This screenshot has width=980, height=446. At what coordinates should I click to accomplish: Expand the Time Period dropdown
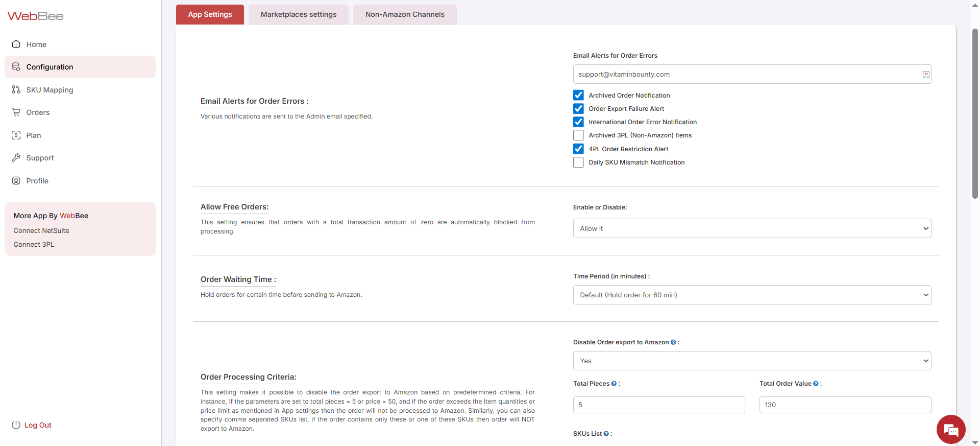(x=751, y=295)
